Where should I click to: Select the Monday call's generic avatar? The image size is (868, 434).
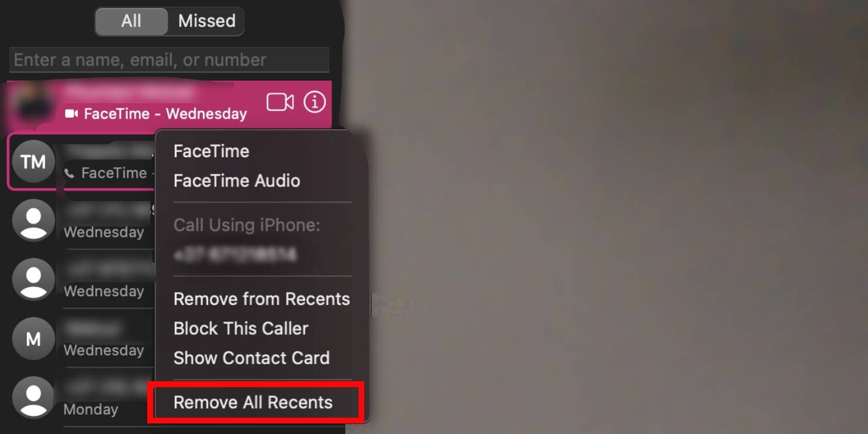[x=33, y=397]
